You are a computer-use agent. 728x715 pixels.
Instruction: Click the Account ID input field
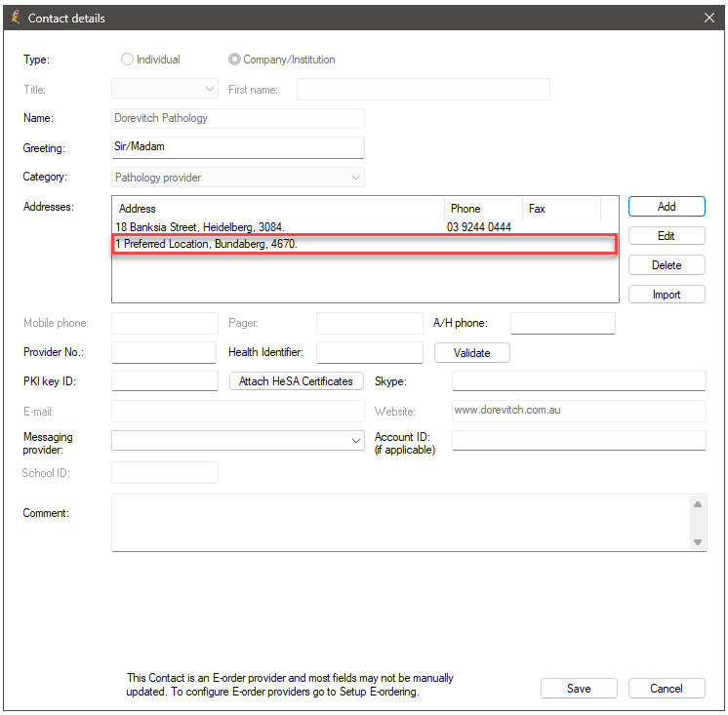(x=579, y=440)
